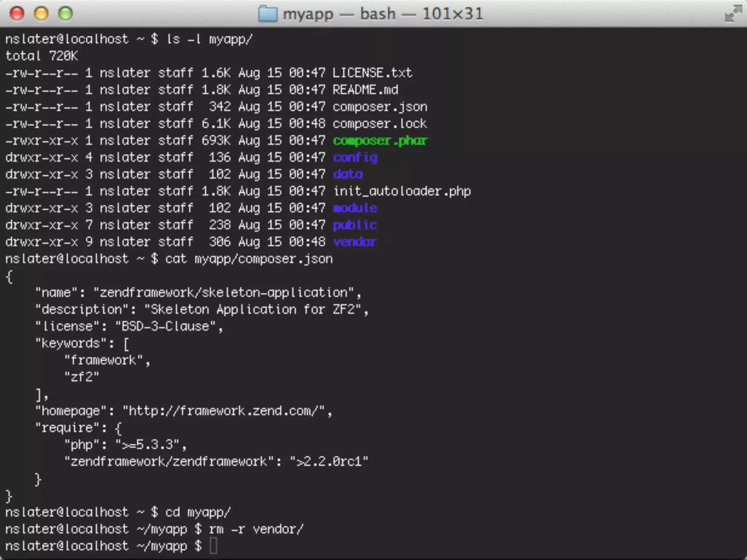Click the green composer.phar filename
Screen dimensions: 747x560
pyautogui.click(x=380, y=141)
